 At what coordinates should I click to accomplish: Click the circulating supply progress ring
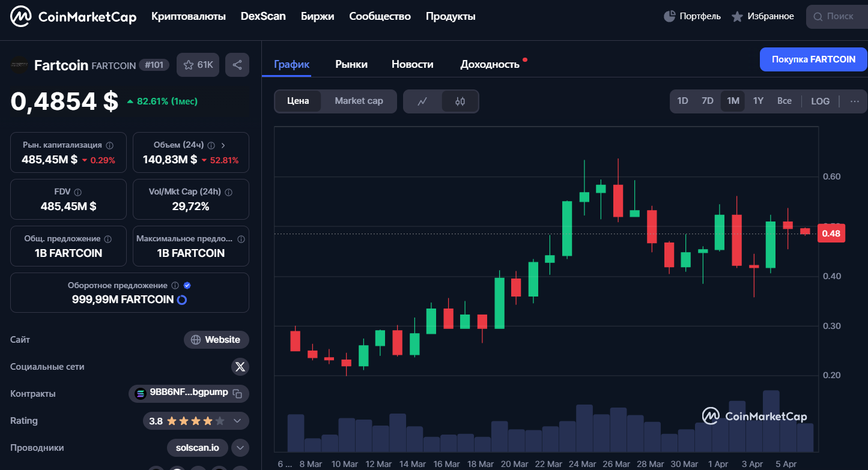(182, 300)
